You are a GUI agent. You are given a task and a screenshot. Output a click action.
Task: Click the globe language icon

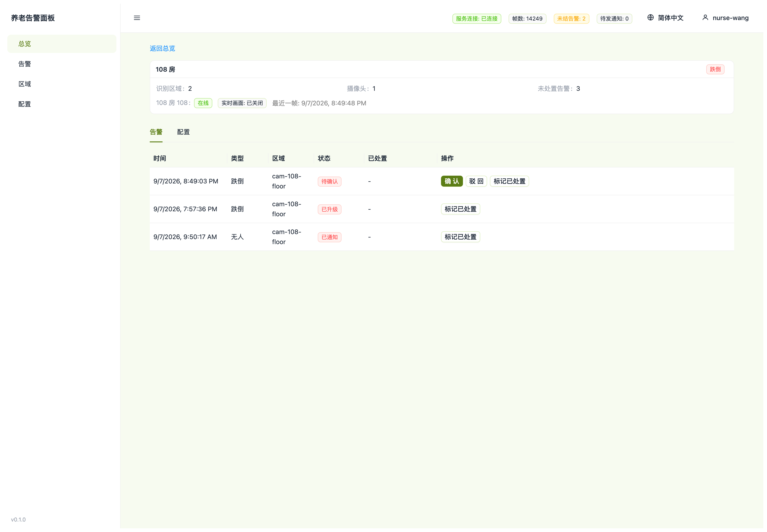click(650, 18)
